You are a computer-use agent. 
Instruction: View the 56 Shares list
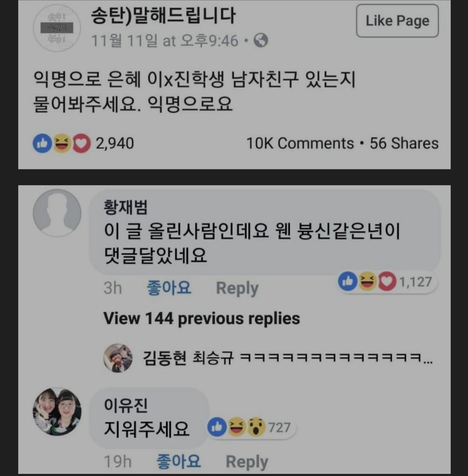404,143
